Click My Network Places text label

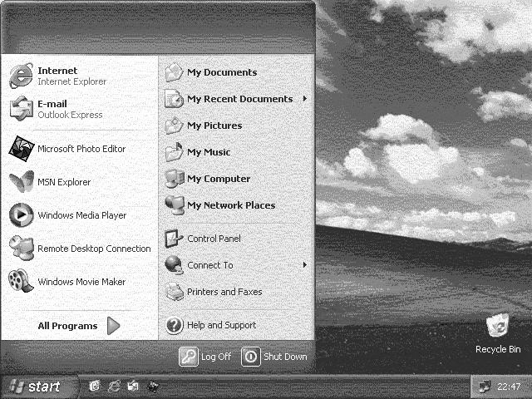click(231, 205)
